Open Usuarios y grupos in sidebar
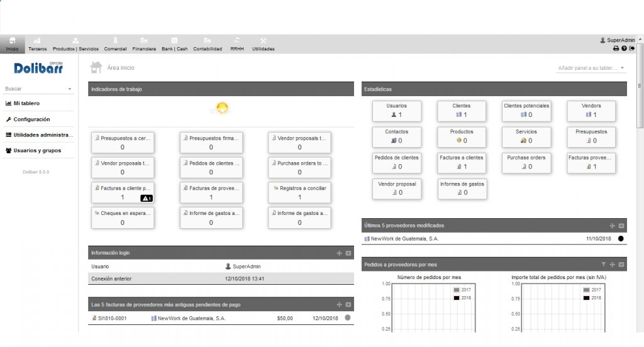 [37, 151]
